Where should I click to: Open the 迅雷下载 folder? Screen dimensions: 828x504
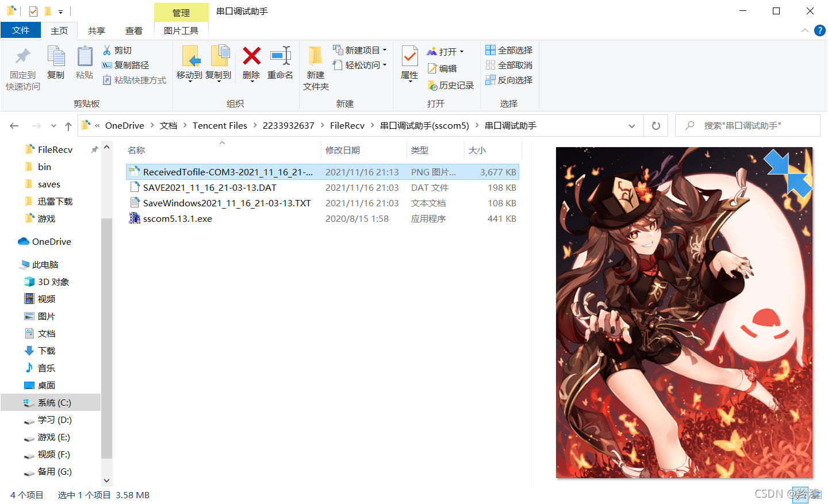click(55, 201)
